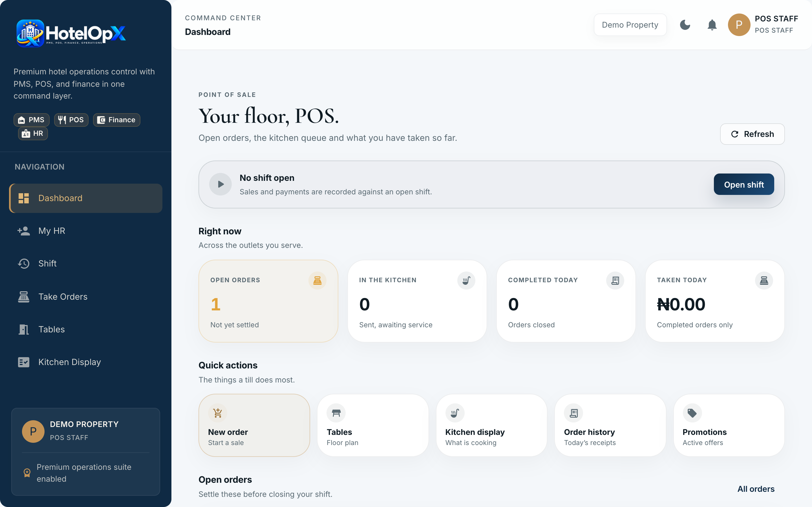812x507 pixels.
Task: Toggle dark mode moon icon
Action: click(x=685, y=25)
